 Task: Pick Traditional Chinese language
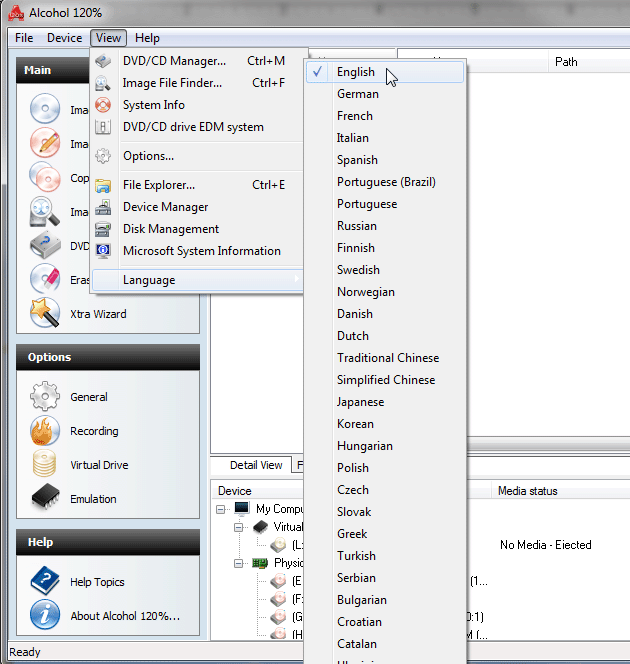(x=385, y=358)
